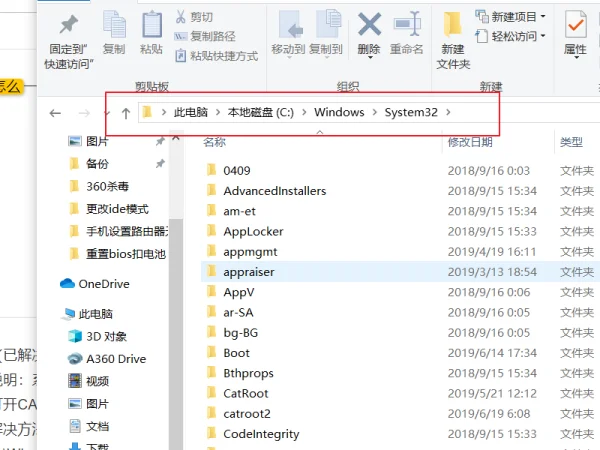Select Windows in the address breadcrumb
The image size is (600, 450).
[x=339, y=112]
